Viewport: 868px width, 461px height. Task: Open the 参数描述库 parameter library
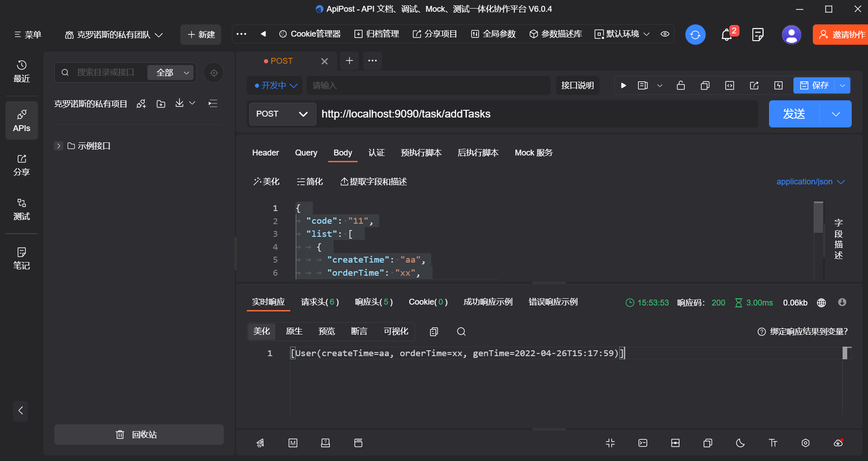pyautogui.click(x=555, y=34)
